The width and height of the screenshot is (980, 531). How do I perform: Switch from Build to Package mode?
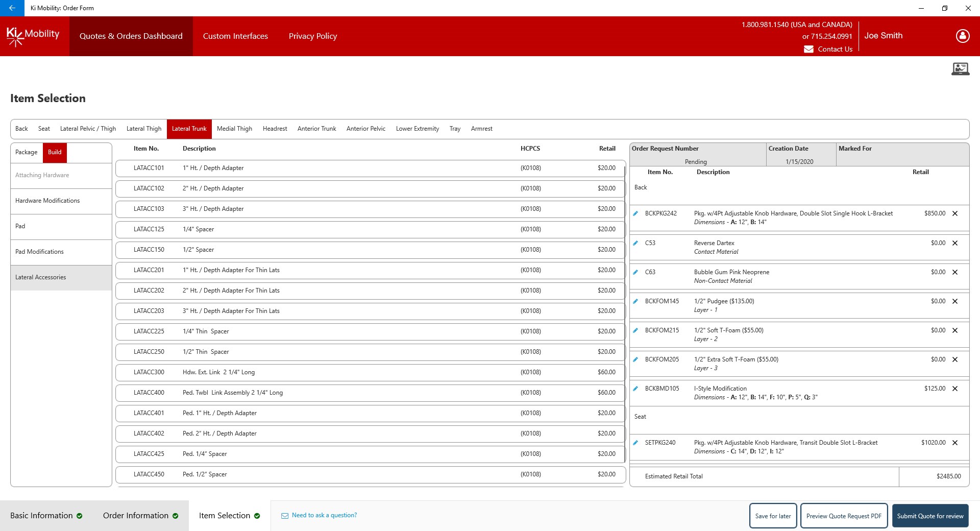[27, 152]
